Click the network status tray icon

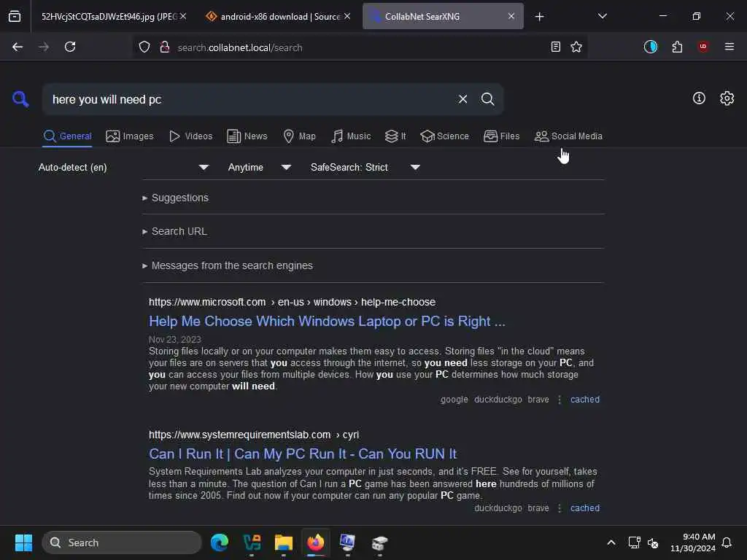coord(634,542)
